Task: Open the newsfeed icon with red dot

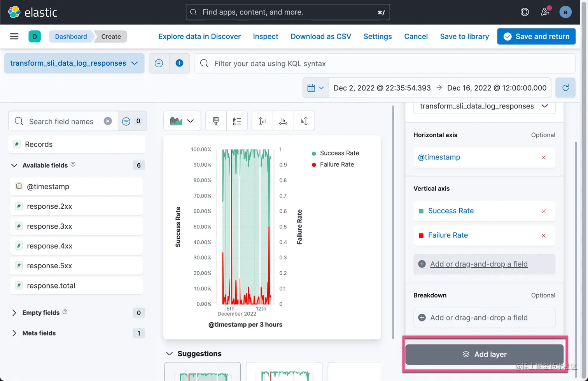Action: point(545,12)
